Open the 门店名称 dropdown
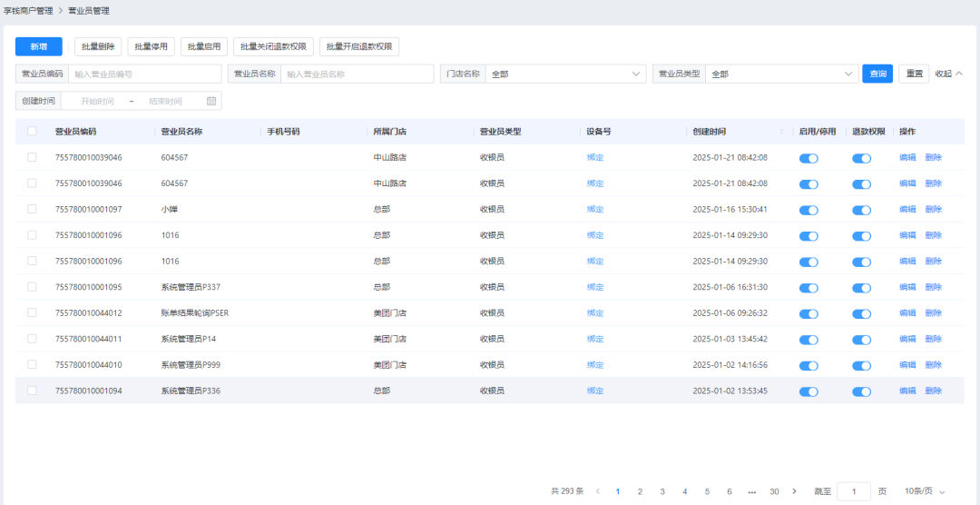980x505 pixels. (565, 74)
